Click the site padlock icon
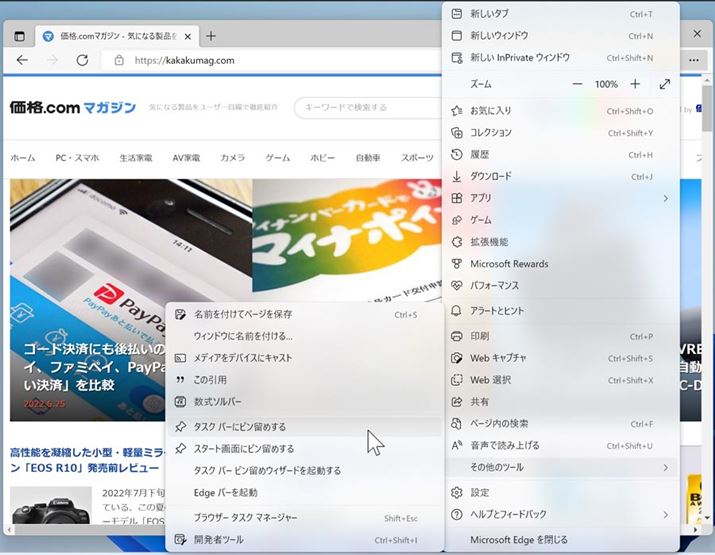715x555 pixels. coord(119,60)
